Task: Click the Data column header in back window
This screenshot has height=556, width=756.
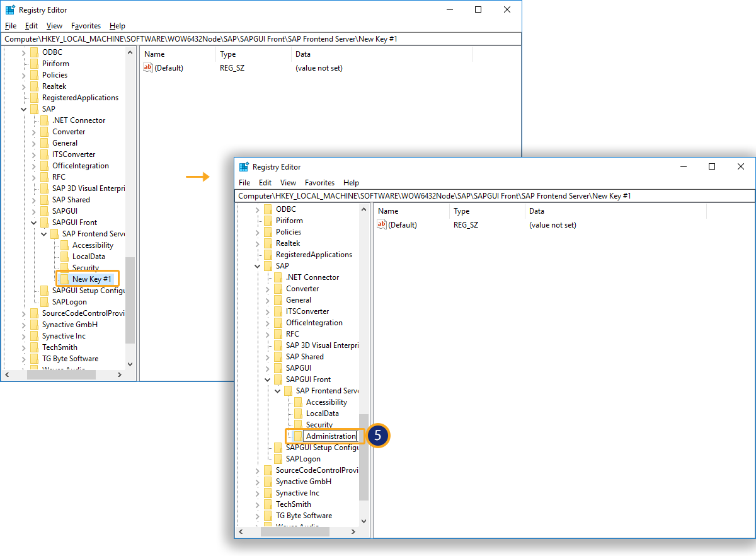Action: coord(303,54)
